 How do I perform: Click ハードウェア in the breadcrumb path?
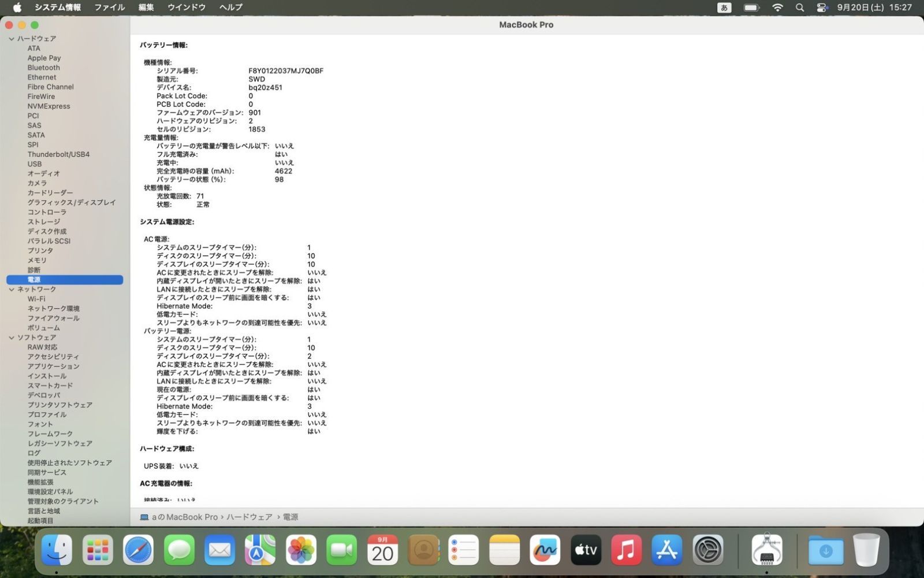coord(249,517)
